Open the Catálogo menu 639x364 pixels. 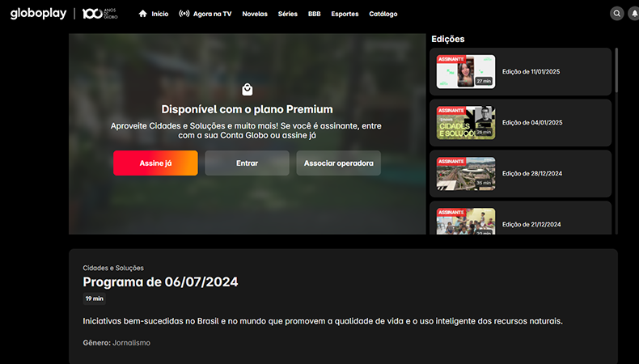tap(383, 14)
